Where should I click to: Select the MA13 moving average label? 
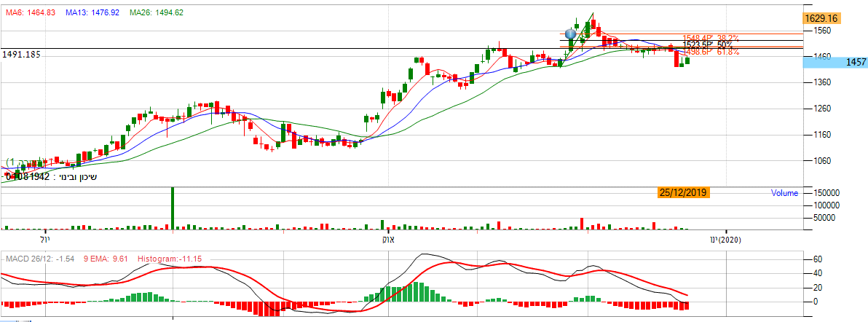point(92,13)
